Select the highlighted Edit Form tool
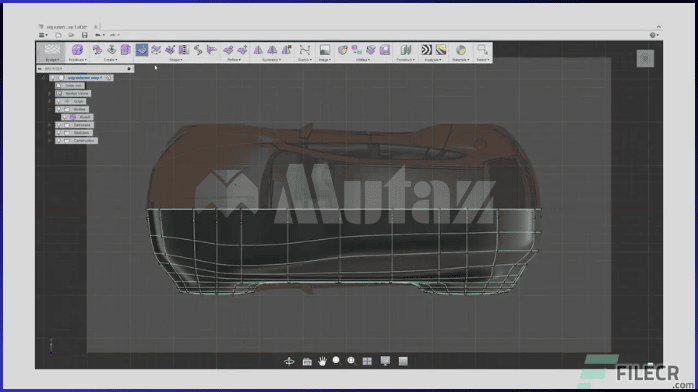The image size is (698, 392). [142, 50]
